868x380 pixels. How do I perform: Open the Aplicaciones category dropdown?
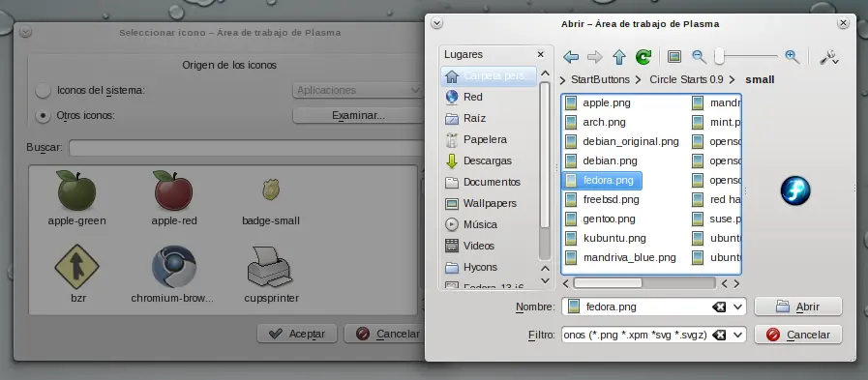point(358,90)
